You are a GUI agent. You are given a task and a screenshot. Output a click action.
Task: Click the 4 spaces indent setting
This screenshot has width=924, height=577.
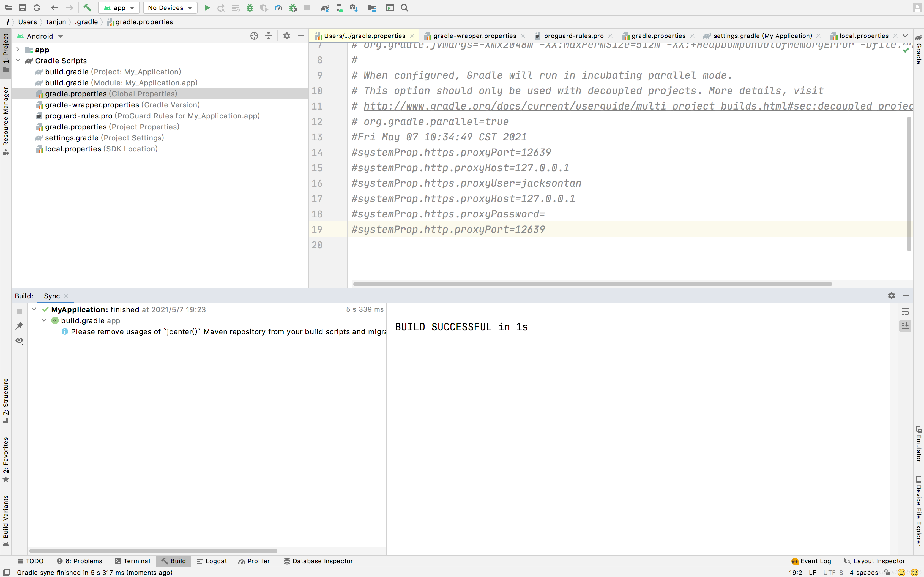(x=863, y=572)
